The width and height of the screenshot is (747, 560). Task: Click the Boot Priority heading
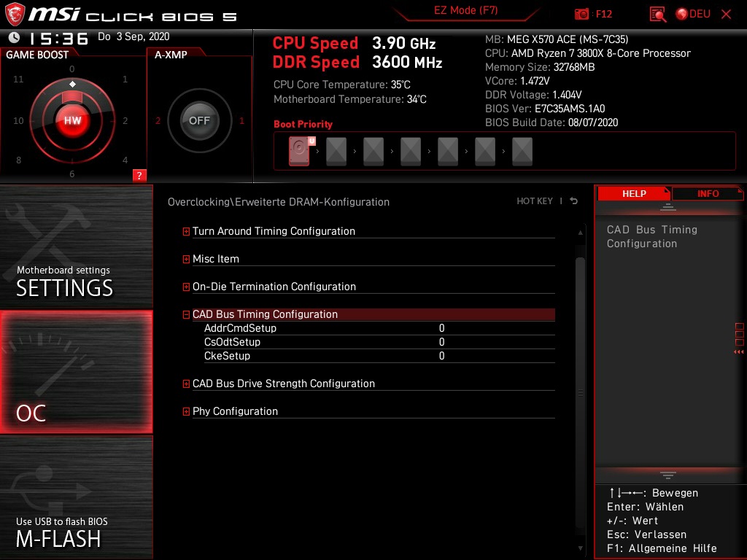click(303, 124)
